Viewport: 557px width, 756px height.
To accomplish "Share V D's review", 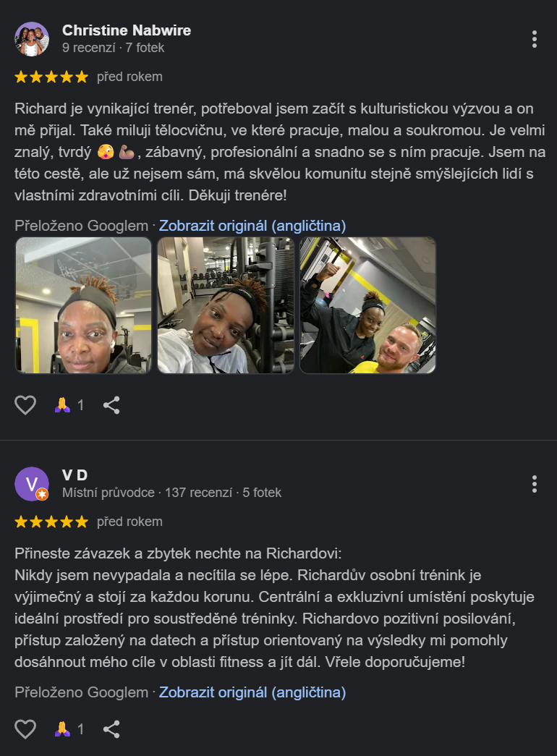I will (111, 729).
